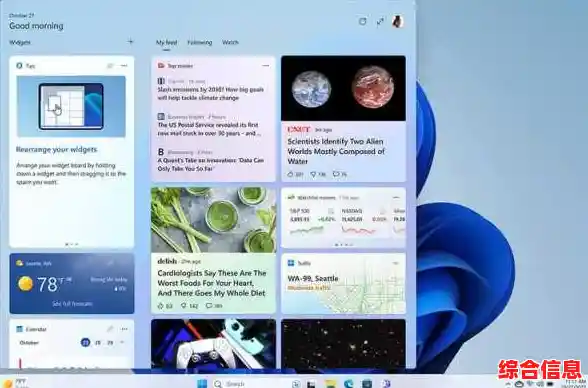The height and width of the screenshot is (388, 588).
Task: Open the WA-99, Seattle traffic entry
Action: (313, 278)
